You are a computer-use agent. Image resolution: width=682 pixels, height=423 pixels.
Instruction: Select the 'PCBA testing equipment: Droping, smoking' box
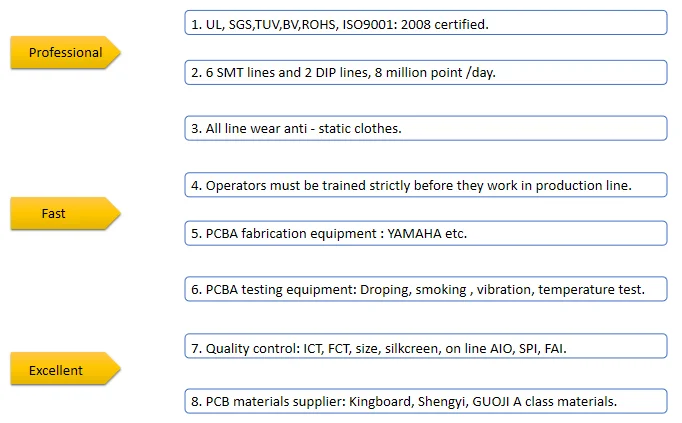(426, 289)
